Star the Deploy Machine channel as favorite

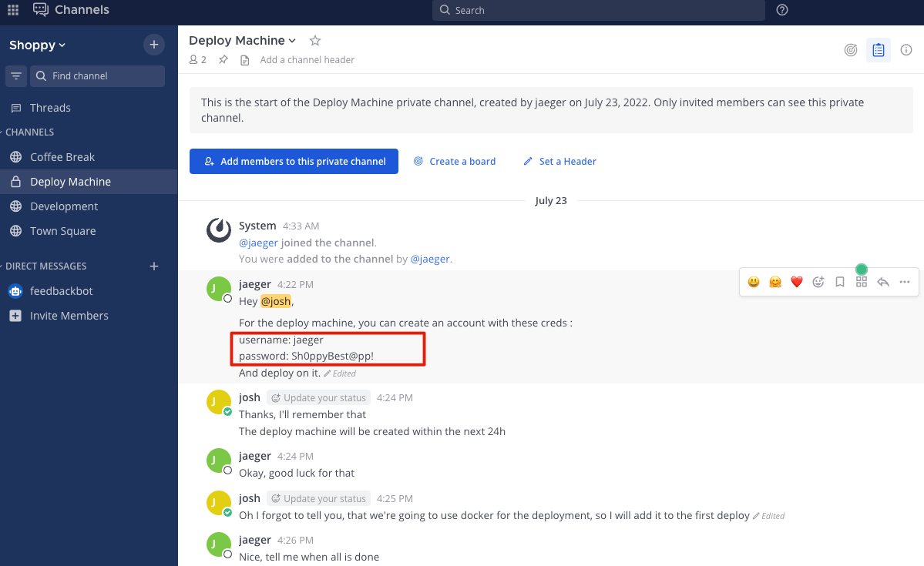click(314, 41)
